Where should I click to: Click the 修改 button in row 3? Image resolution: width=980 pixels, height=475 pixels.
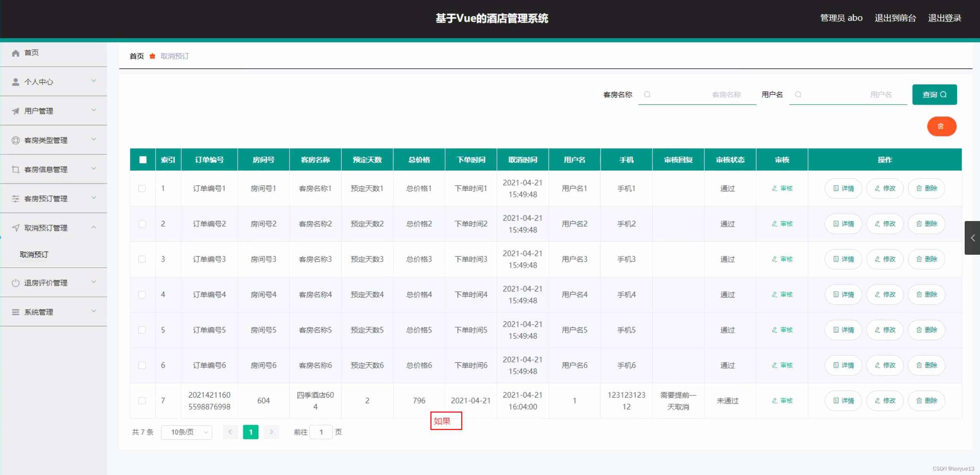[x=885, y=259]
